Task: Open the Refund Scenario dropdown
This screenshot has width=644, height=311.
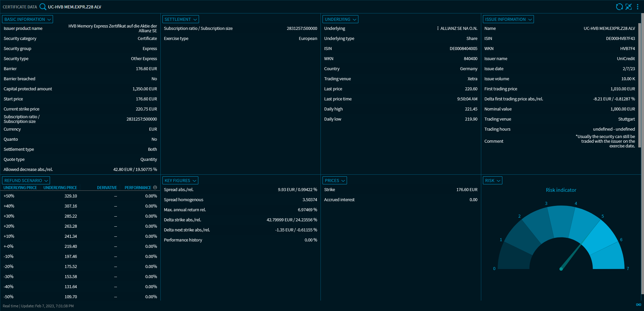Action: point(26,181)
